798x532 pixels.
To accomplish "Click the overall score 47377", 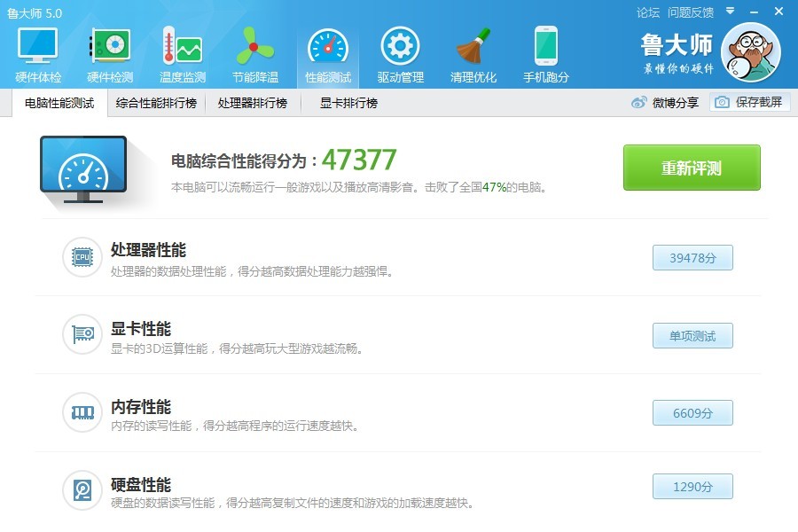I will [359, 160].
